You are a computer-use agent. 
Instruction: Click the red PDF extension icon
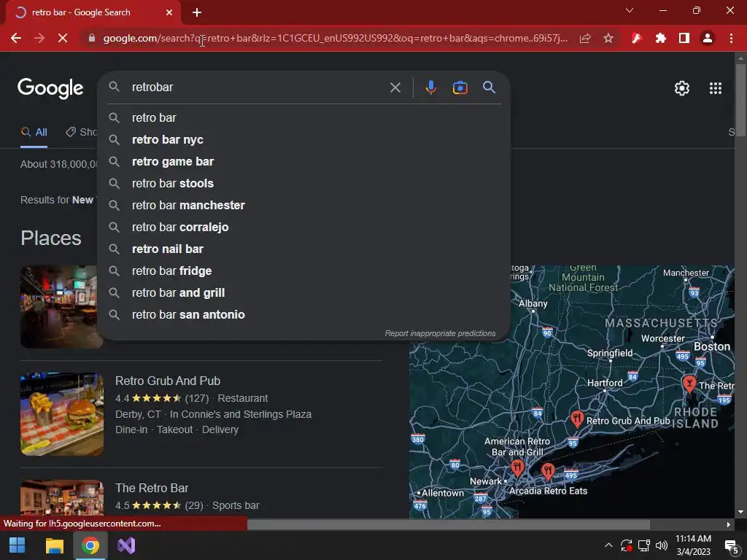coord(636,38)
